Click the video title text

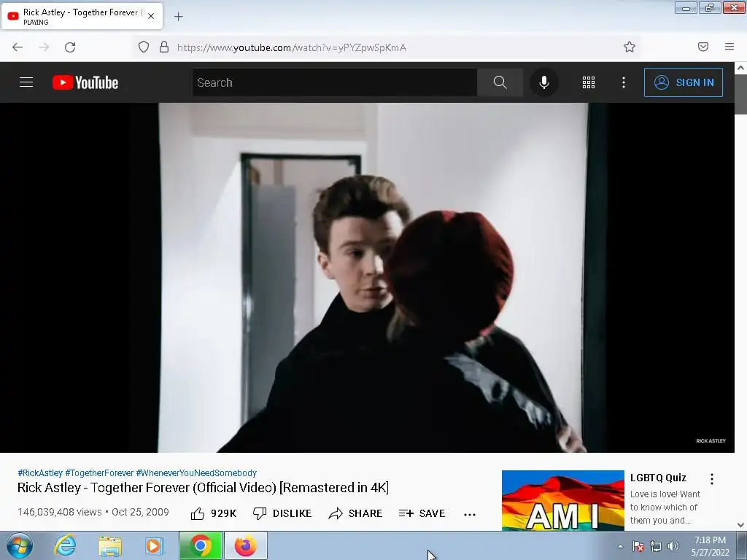204,488
